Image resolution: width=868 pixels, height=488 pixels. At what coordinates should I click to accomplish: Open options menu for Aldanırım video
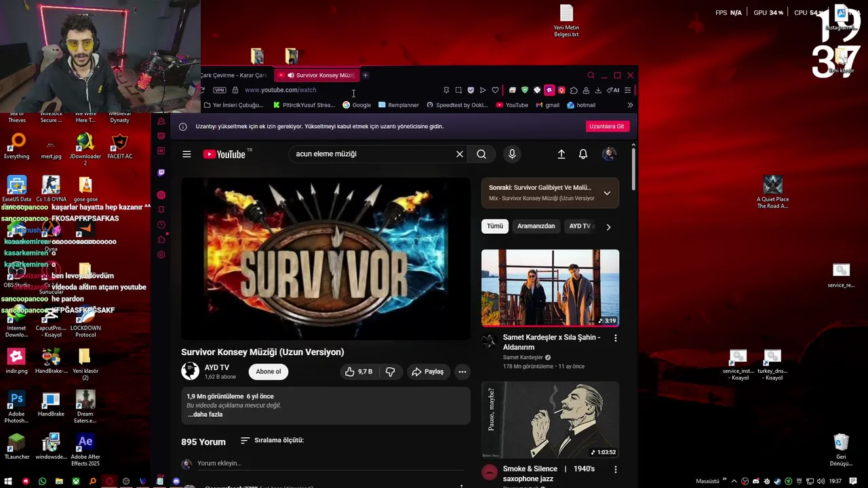coord(616,338)
